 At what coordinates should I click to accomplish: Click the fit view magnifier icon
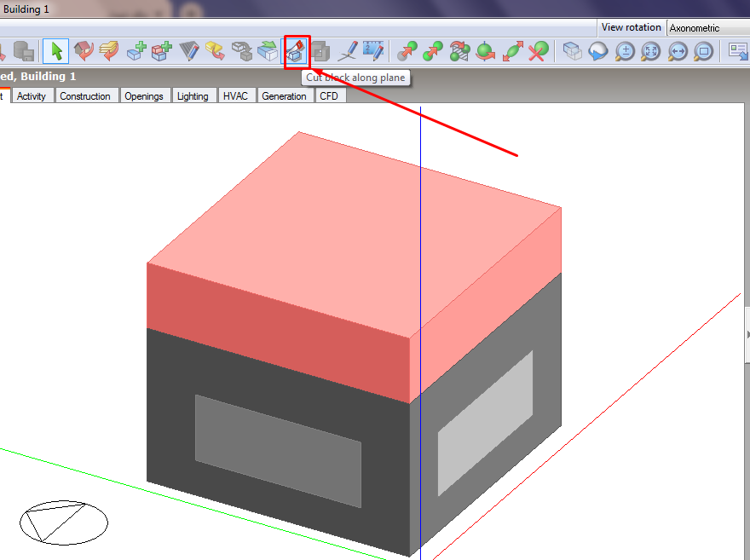click(651, 51)
